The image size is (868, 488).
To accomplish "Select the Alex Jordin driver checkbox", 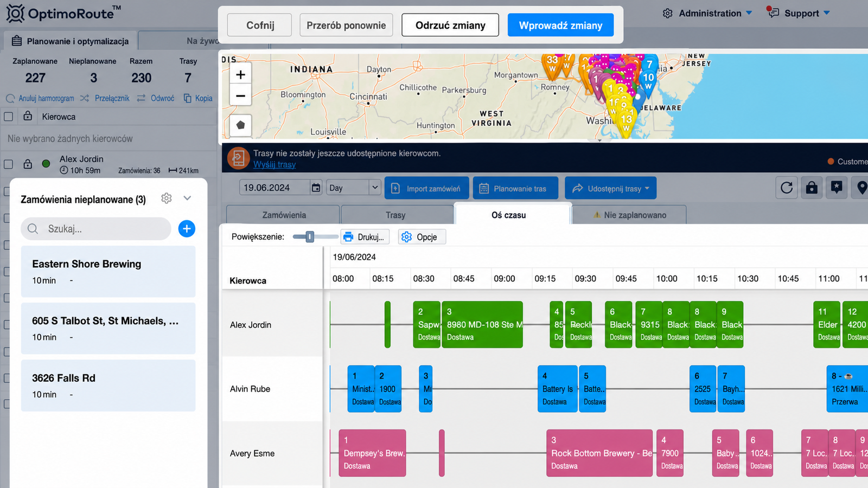I will [x=8, y=164].
